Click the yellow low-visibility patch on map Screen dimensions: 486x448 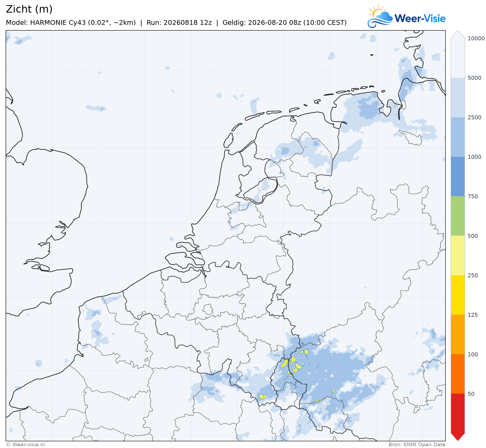tap(285, 363)
